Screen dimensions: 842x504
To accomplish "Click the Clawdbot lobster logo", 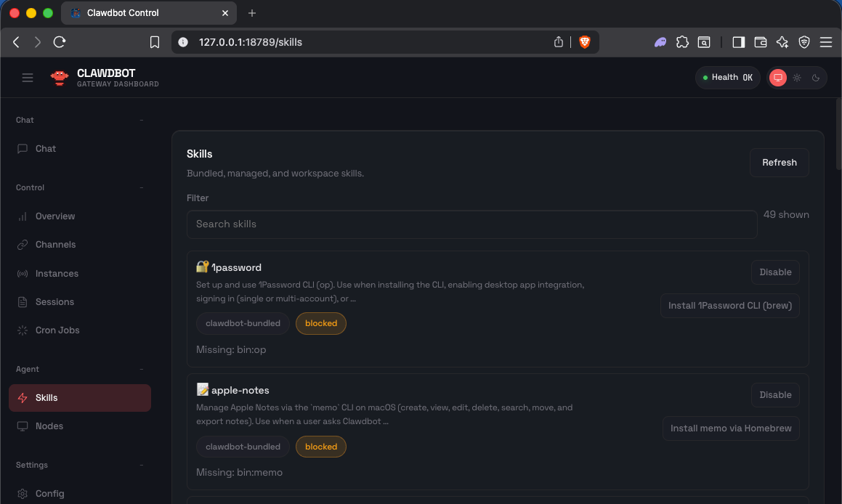I will 59,78.
